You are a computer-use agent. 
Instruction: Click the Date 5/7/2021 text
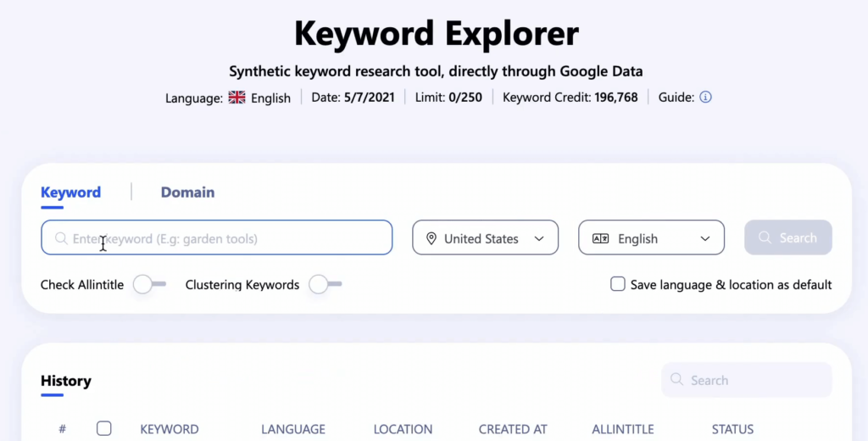[353, 98]
